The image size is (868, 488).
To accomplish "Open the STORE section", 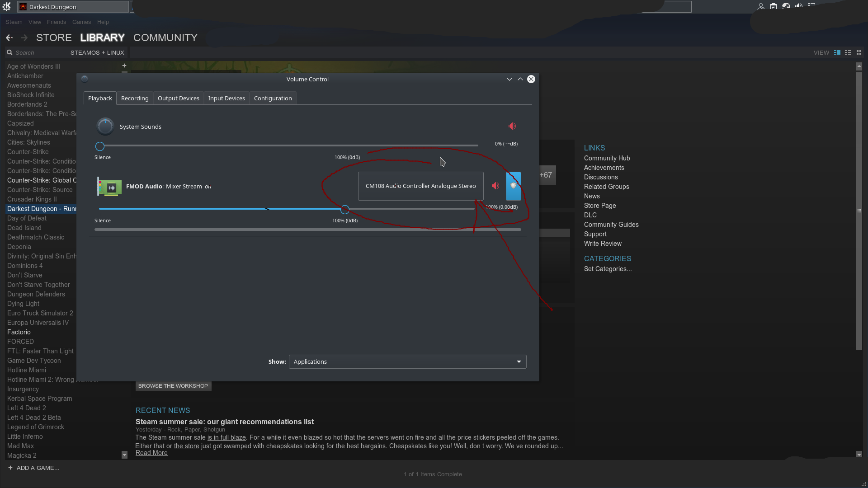I will pyautogui.click(x=54, y=38).
